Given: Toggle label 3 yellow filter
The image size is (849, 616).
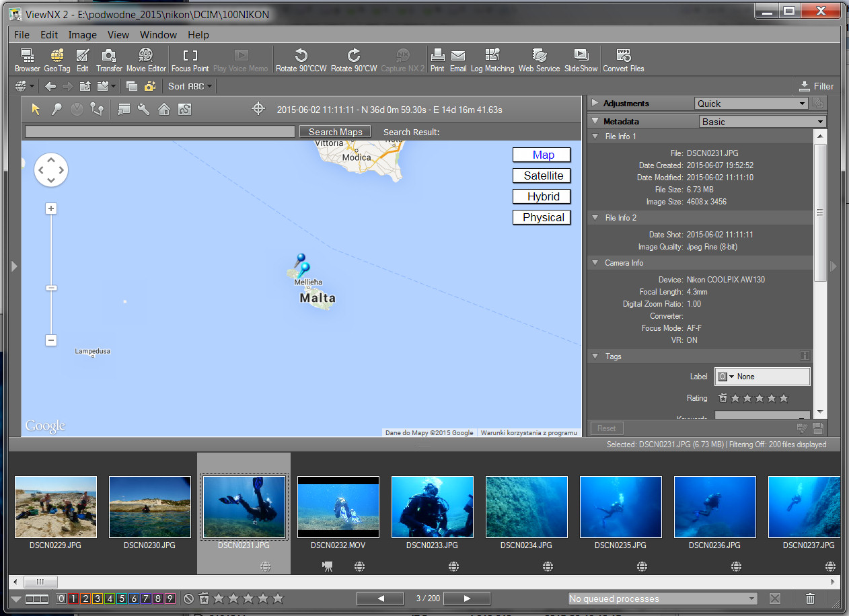Looking at the screenshot, I should [98, 599].
